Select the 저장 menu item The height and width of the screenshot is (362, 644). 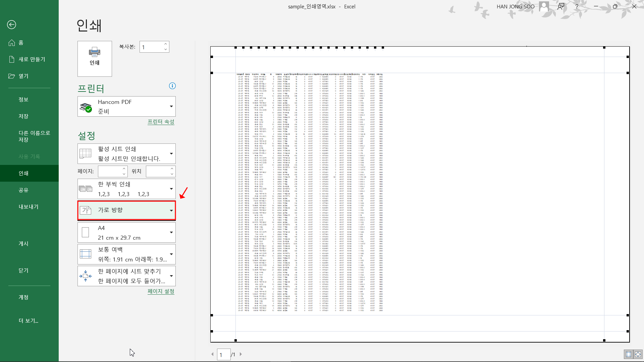point(23,116)
